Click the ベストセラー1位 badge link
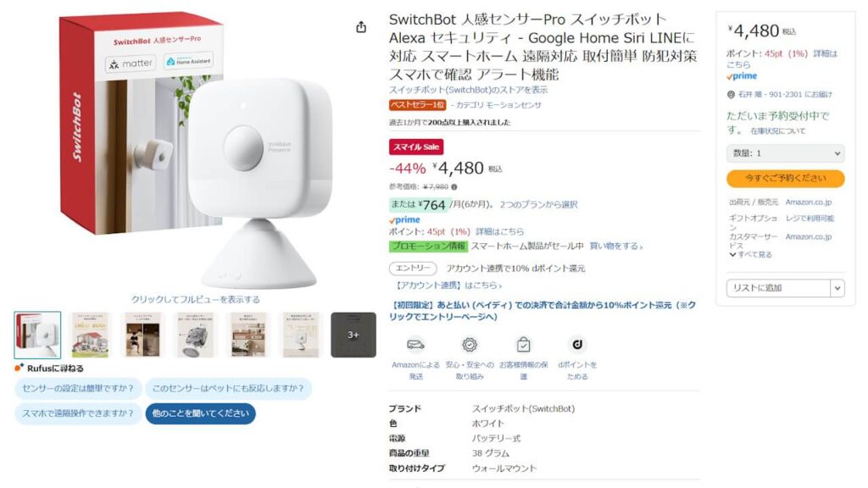 (415, 105)
